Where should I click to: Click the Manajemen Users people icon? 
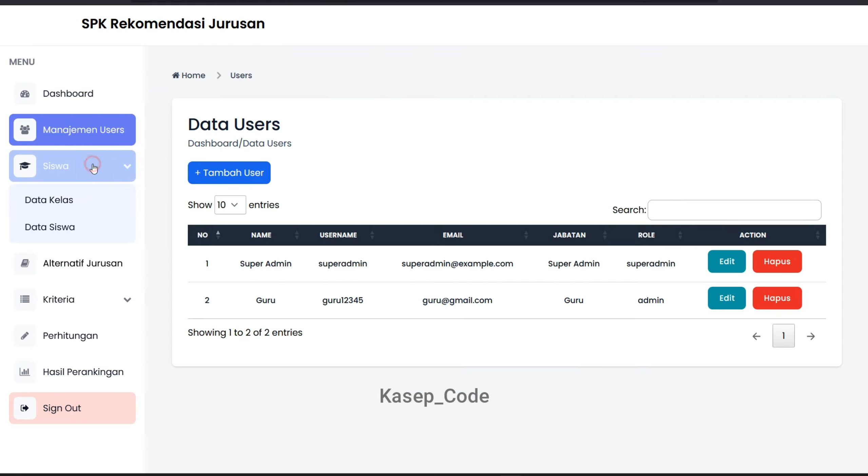click(25, 130)
